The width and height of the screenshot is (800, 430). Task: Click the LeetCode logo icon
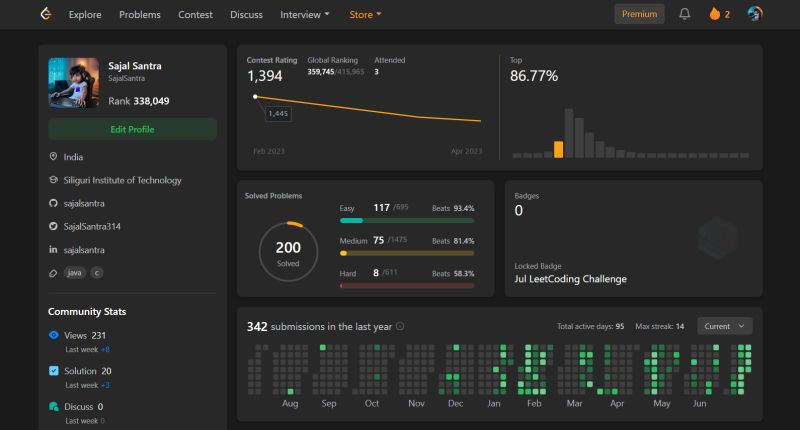(46, 14)
